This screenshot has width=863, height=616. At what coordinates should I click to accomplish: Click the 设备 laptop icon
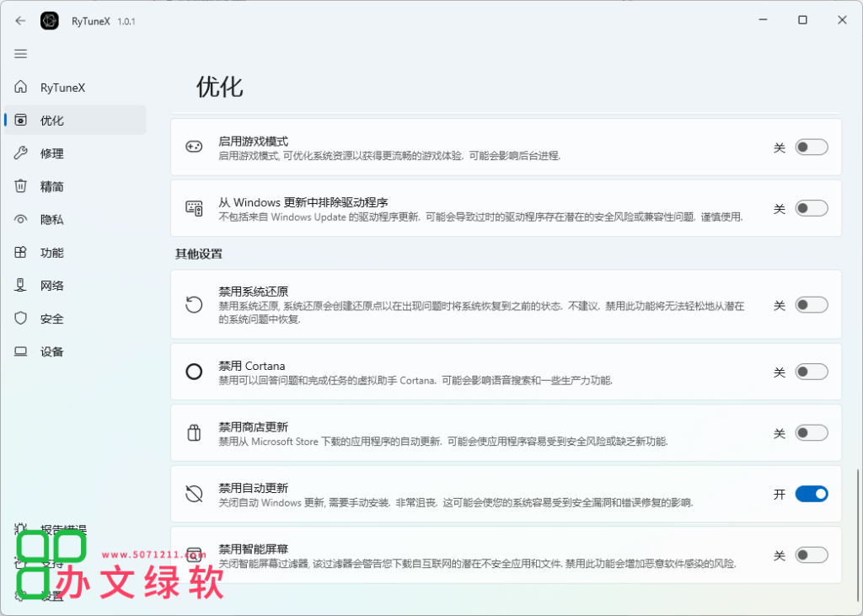[21, 351]
